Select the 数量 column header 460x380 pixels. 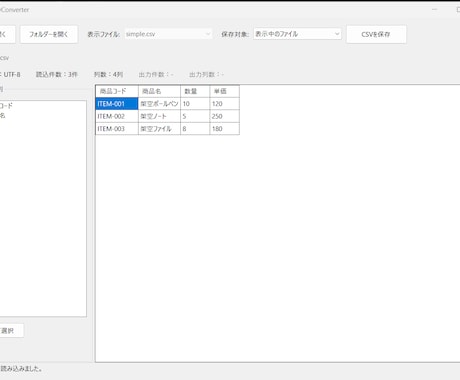(195, 91)
